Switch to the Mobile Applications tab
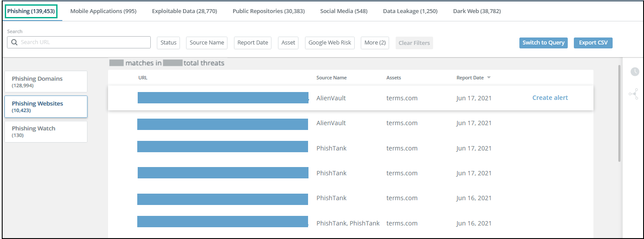 103,11
